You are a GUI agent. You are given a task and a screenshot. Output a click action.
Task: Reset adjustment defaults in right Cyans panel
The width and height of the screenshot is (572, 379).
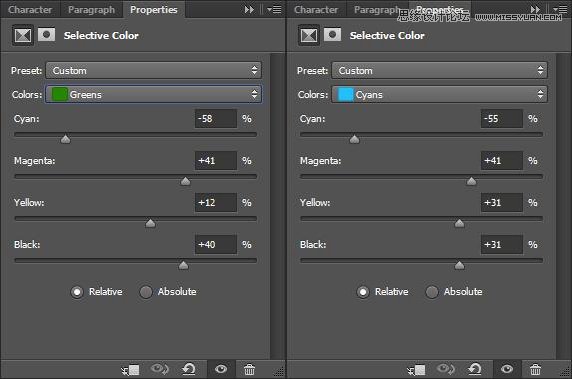pos(475,370)
